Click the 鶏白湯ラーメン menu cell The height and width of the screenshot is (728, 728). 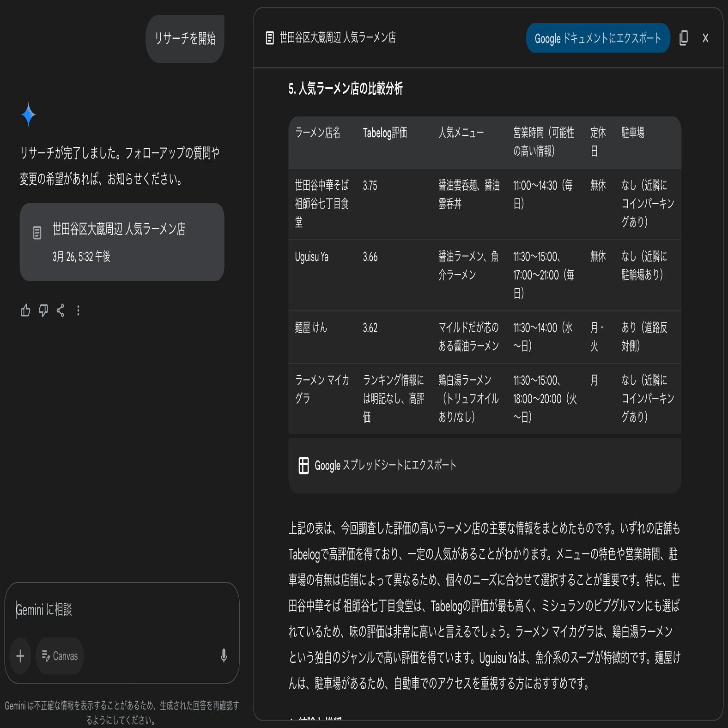click(468, 399)
